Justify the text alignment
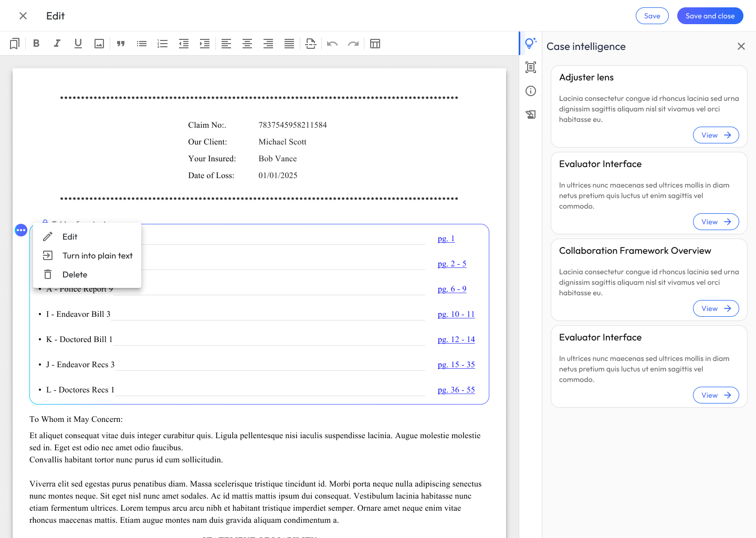 (x=289, y=44)
